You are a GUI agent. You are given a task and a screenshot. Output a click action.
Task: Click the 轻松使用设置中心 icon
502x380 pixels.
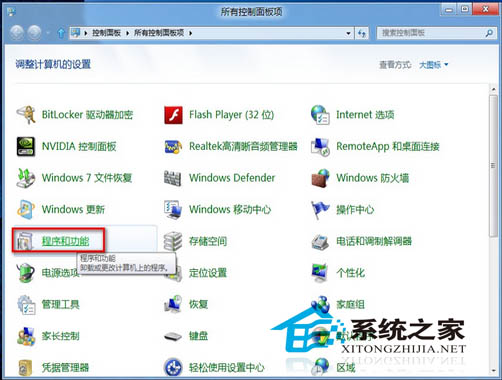click(x=173, y=368)
